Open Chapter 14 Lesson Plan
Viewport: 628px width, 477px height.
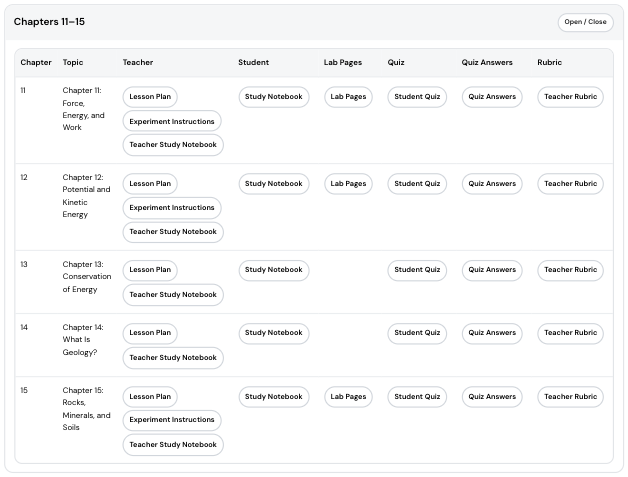pyautogui.click(x=150, y=333)
